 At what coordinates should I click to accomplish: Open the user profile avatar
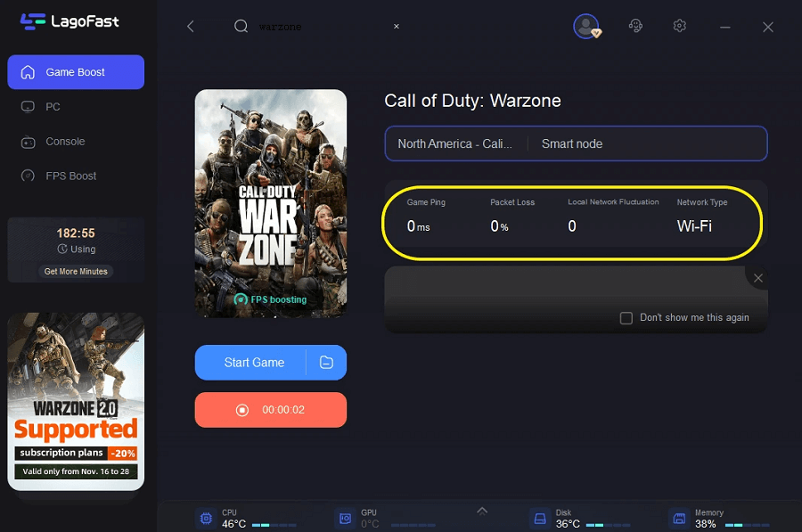click(x=585, y=26)
